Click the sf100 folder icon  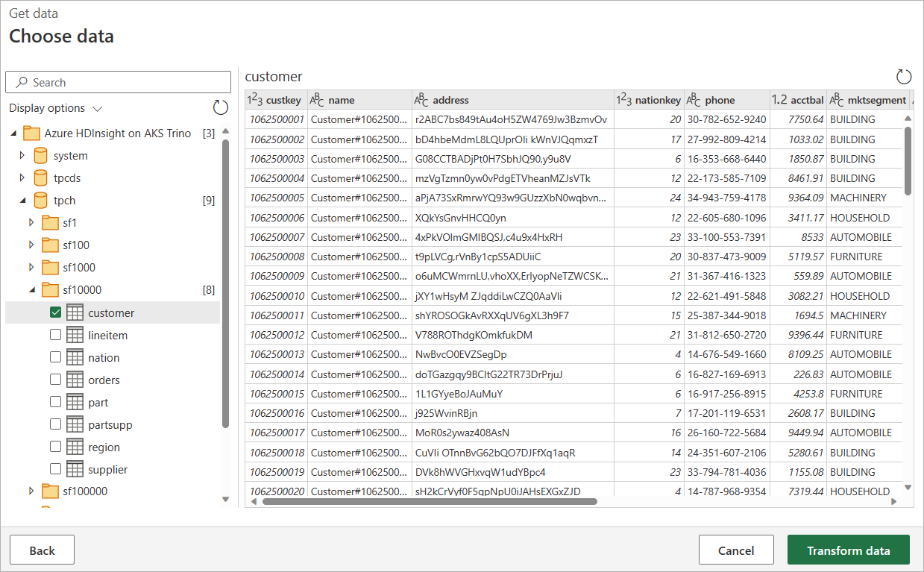(x=50, y=245)
